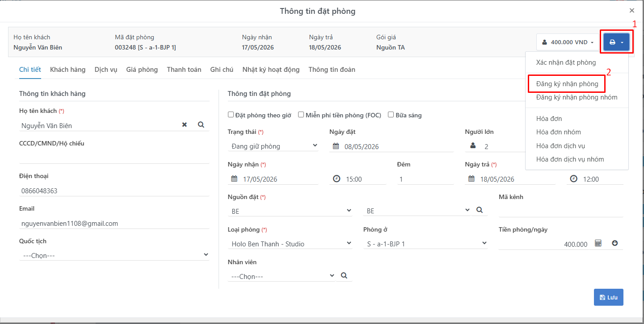Click clock icon beside 15:00 check-in time

[337, 179]
